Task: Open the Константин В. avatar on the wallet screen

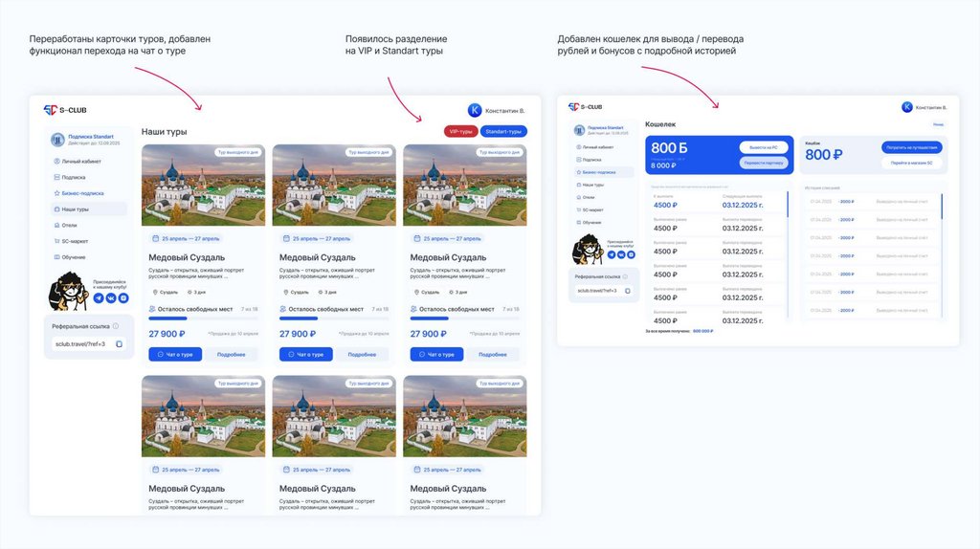Action: click(x=907, y=107)
